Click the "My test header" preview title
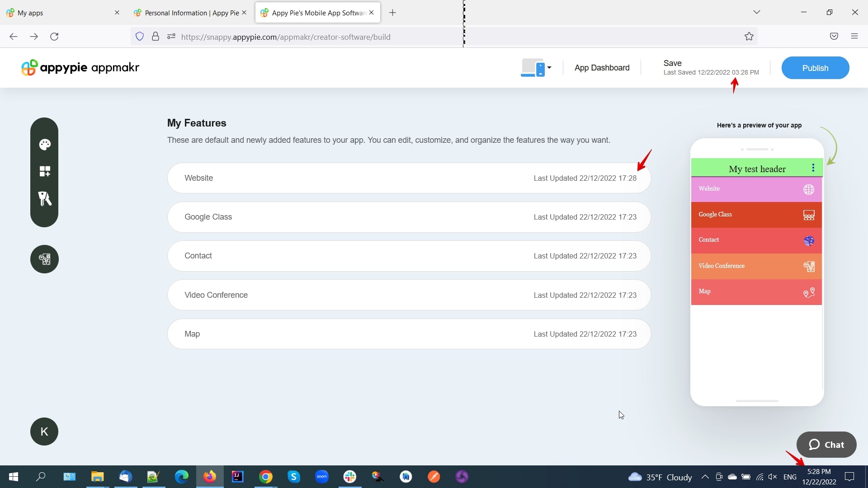Image resolution: width=868 pixels, height=488 pixels. (x=757, y=169)
